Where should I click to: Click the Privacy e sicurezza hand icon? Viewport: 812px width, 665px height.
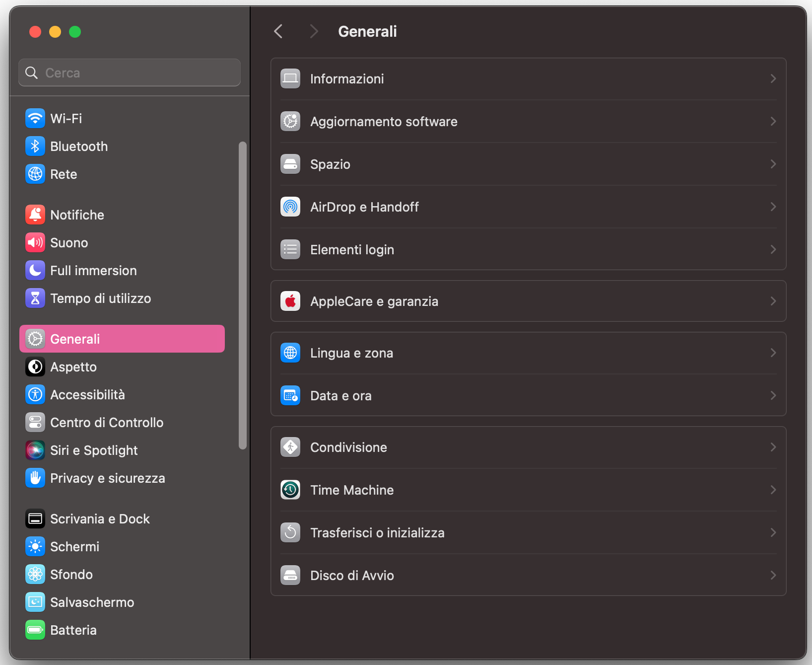pyautogui.click(x=35, y=478)
